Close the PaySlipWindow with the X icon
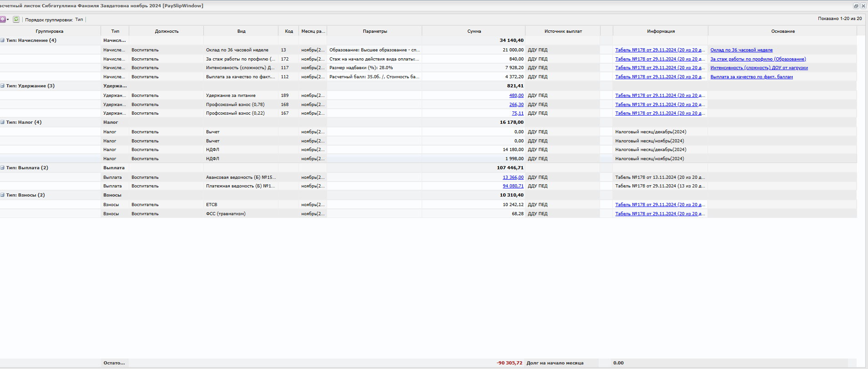 863,6
